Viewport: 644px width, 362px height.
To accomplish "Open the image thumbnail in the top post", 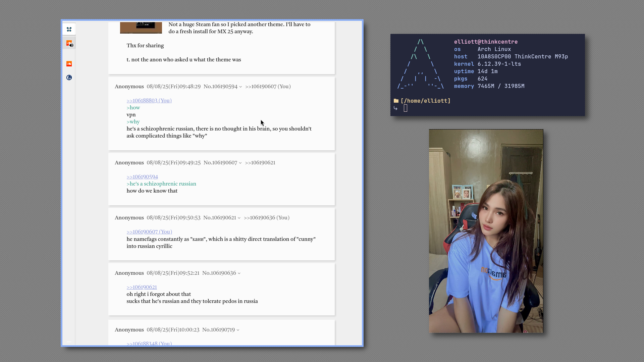I will (141, 28).
